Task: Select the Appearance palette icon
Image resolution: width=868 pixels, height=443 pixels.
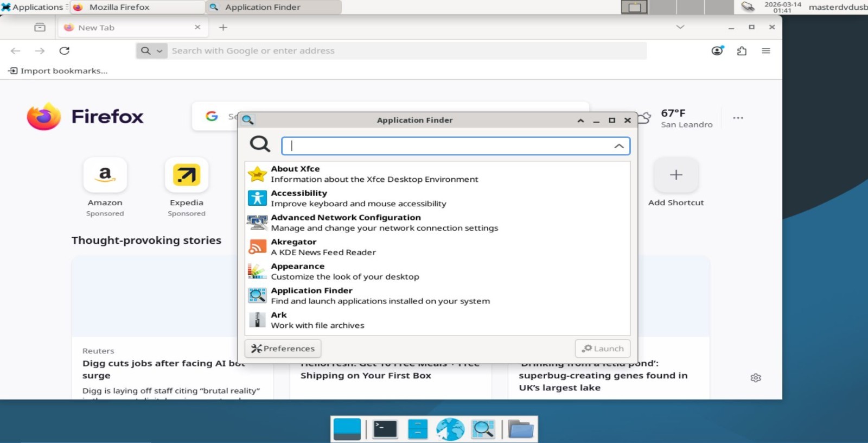Action: (257, 271)
